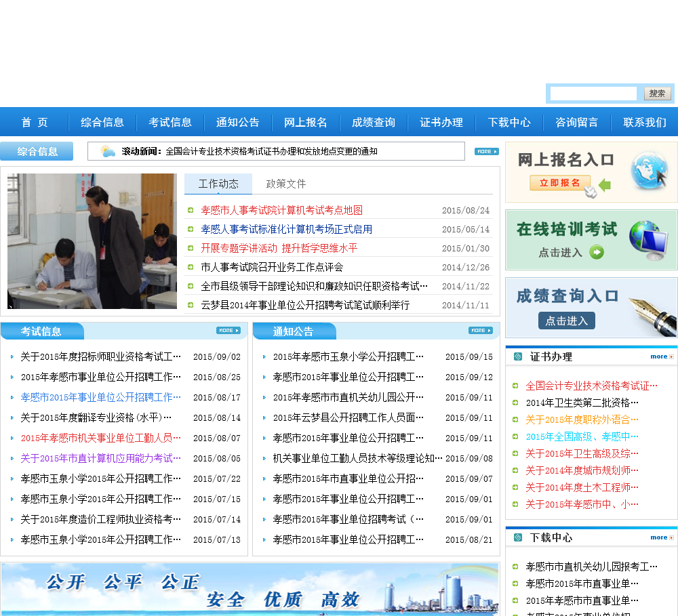The height and width of the screenshot is (616, 678).
Task: Click the weather icon beside 滚动新闻
Action: (x=108, y=151)
